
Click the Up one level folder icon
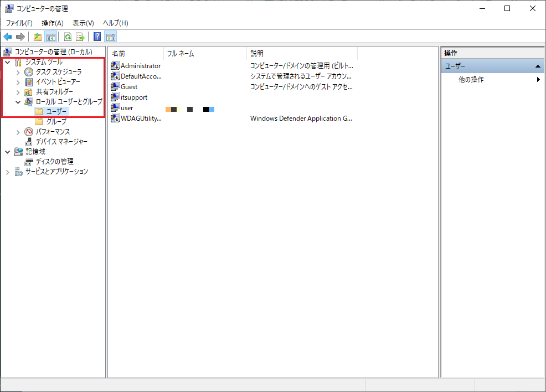coord(37,37)
